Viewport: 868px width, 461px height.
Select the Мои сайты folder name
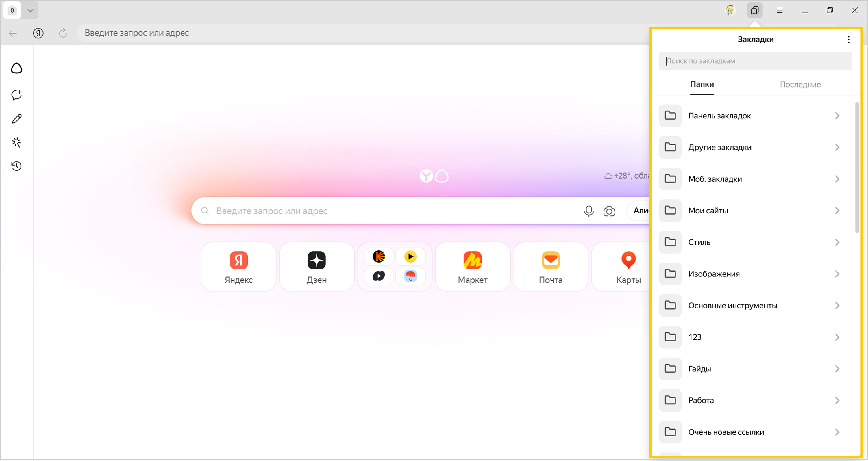[x=708, y=211]
